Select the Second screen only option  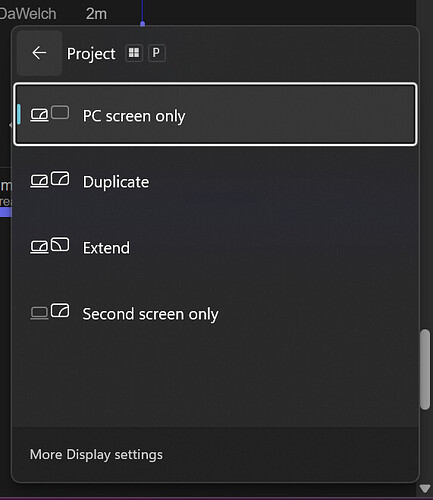215,312
